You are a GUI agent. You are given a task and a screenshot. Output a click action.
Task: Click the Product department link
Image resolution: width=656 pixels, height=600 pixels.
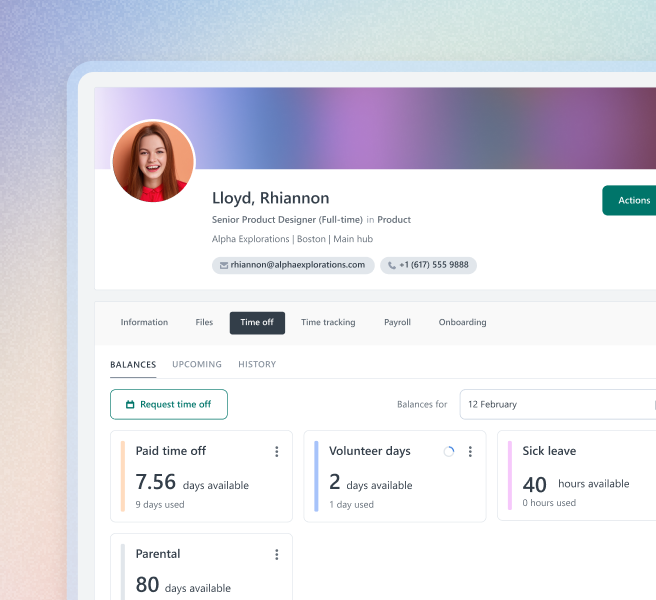[x=394, y=220]
